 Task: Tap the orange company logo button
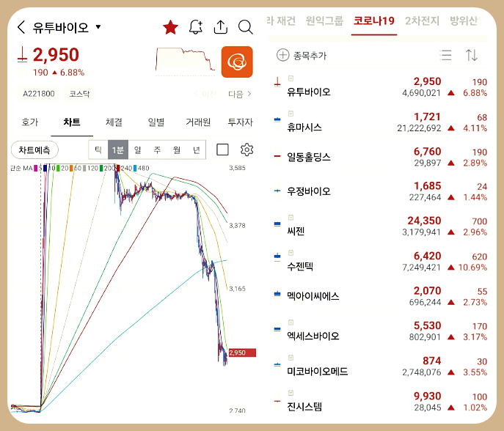pos(237,62)
